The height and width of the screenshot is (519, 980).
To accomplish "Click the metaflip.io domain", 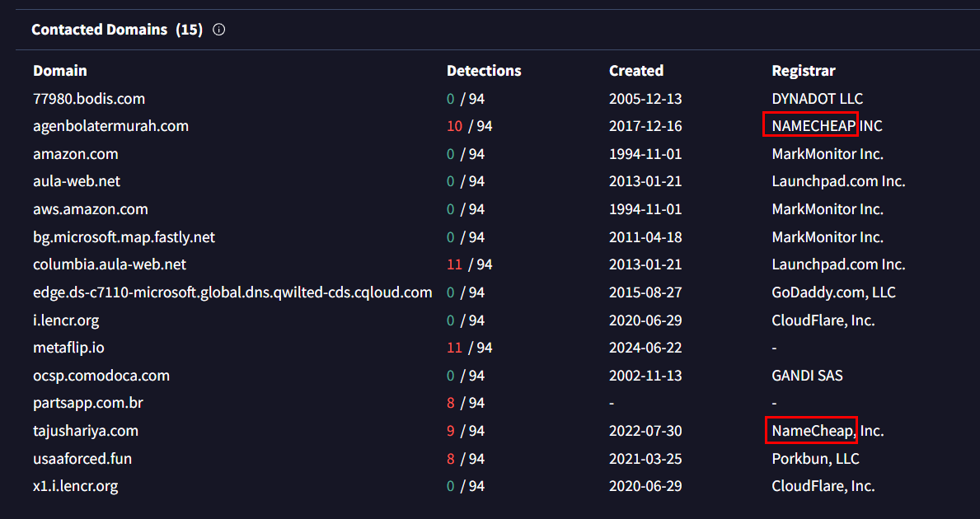I will pyautogui.click(x=68, y=348).
